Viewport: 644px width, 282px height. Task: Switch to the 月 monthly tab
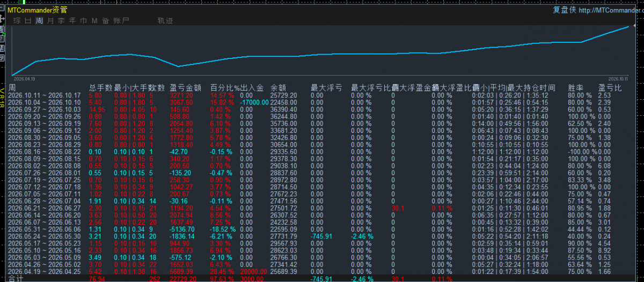point(50,21)
